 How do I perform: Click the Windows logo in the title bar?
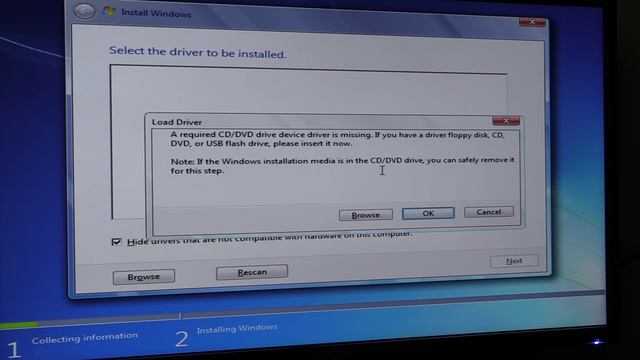tap(109, 11)
